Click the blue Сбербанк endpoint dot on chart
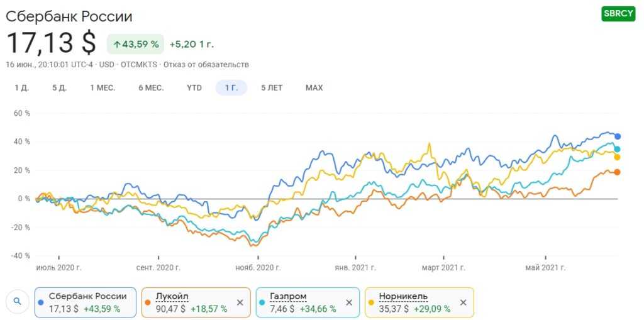This screenshot has width=644, height=320. click(618, 136)
